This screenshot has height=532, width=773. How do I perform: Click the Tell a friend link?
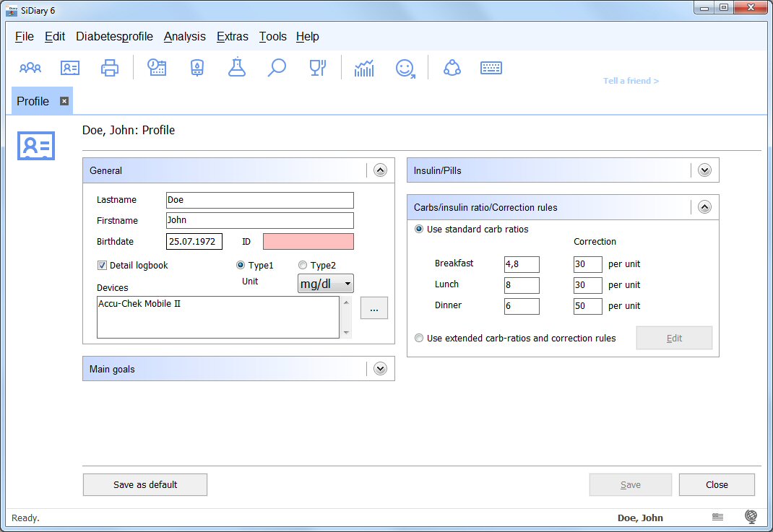point(631,81)
